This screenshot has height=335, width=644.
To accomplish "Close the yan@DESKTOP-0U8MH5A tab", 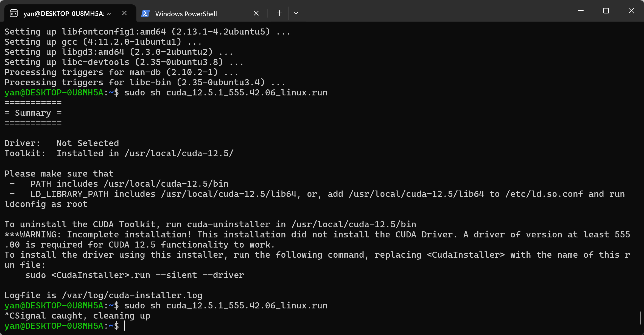I will click(124, 13).
